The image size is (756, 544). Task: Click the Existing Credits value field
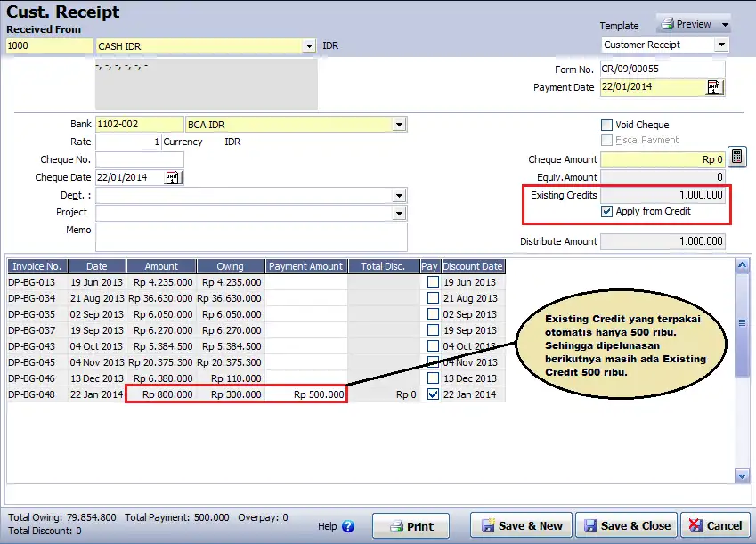[663, 195]
